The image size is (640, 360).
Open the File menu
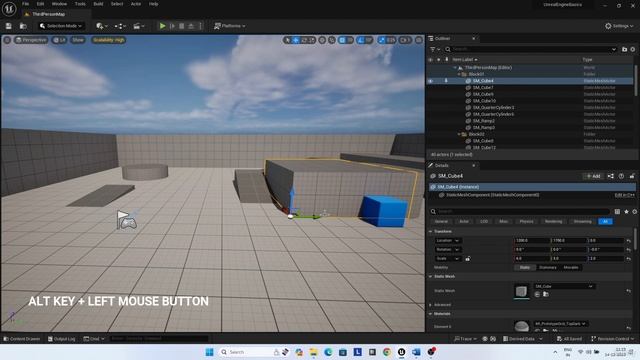coord(25,4)
